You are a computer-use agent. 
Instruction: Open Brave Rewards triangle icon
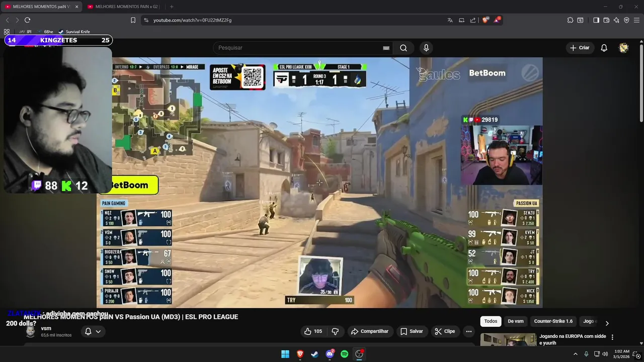(x=497, y=20)
